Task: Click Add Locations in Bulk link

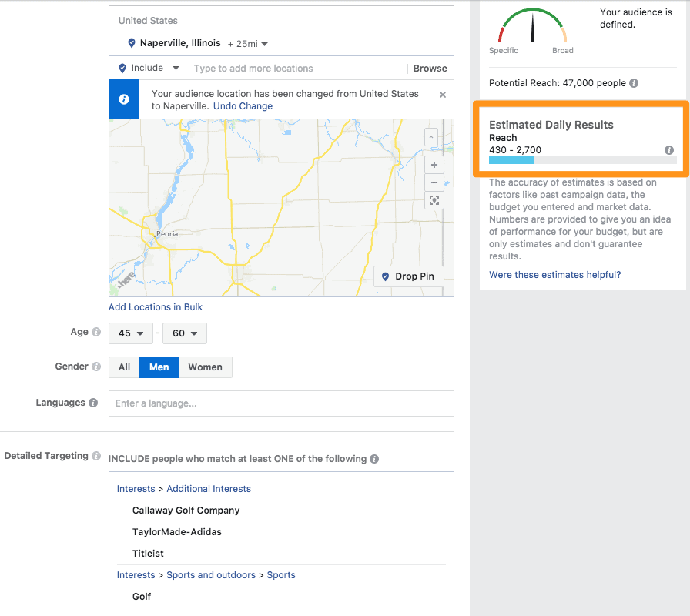Action: click(156, 307)
